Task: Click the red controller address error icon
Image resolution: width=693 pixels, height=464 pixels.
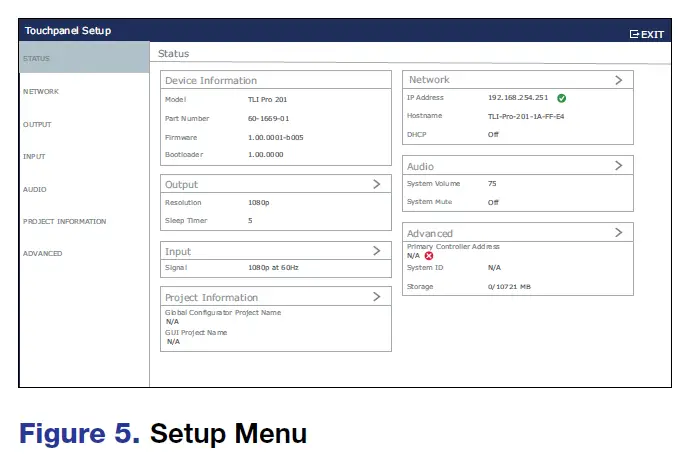Action: click(x=429, y=256)
